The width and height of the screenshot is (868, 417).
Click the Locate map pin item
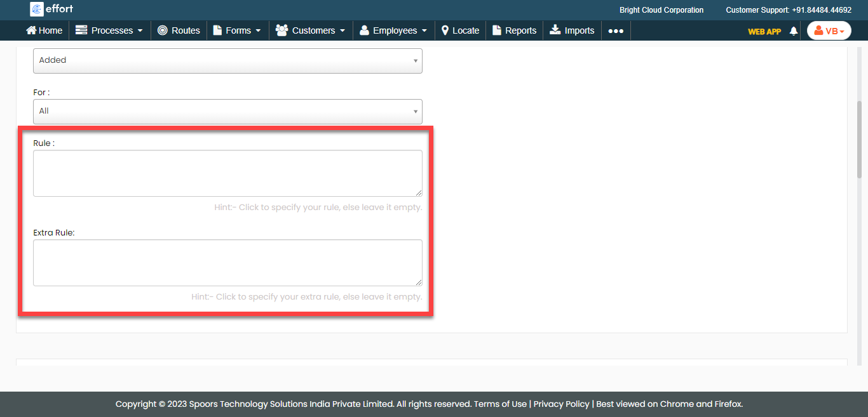coord(460,30)
